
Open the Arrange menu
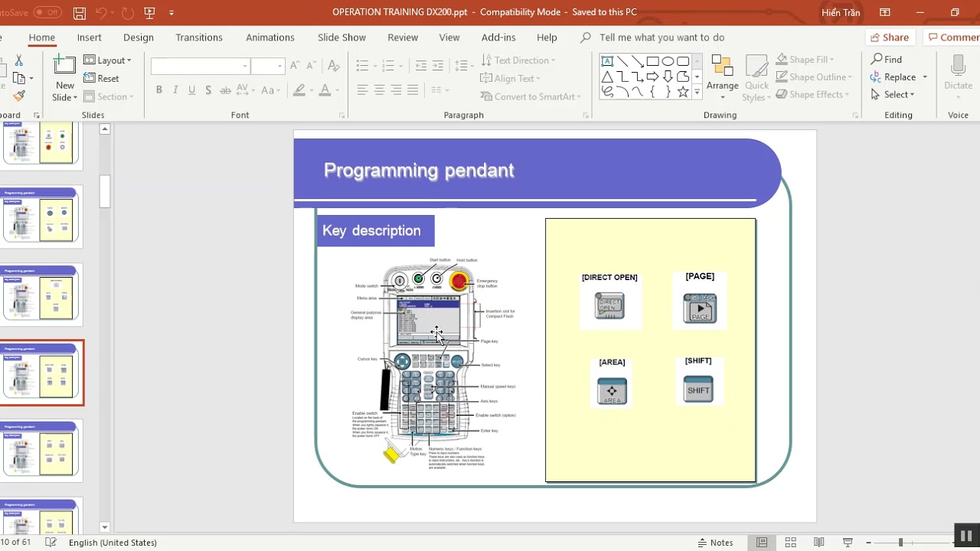point(722,78)
